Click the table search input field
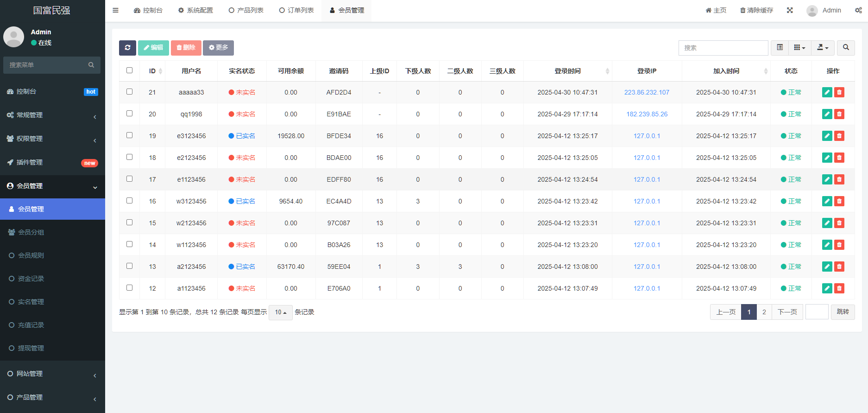Image resolution: width=868 pixels, height=413 pixels. pyautogui.click(x=723, y=48)
